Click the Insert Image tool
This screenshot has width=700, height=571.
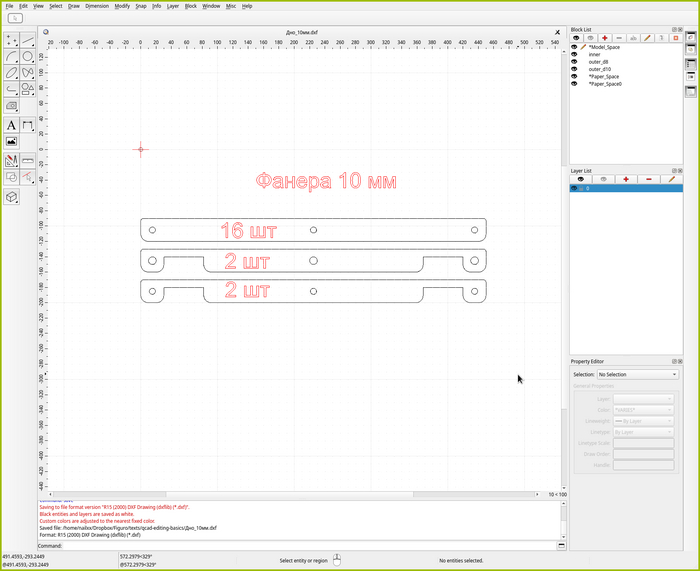click(x=11, y=142)
